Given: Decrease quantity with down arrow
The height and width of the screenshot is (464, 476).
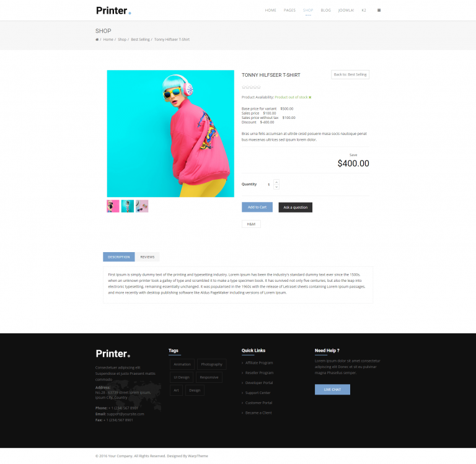Looking at the screenshot, I should coord(276,187).
